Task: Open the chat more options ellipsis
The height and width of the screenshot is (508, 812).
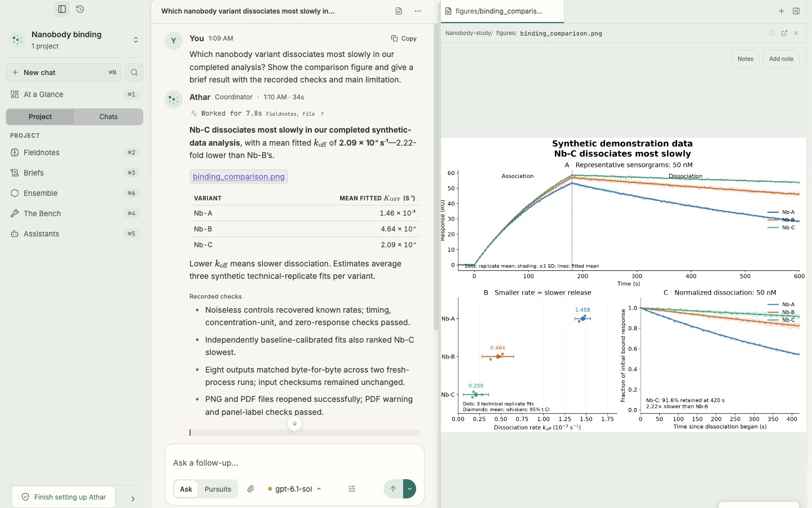Action: tap(418, 11)
